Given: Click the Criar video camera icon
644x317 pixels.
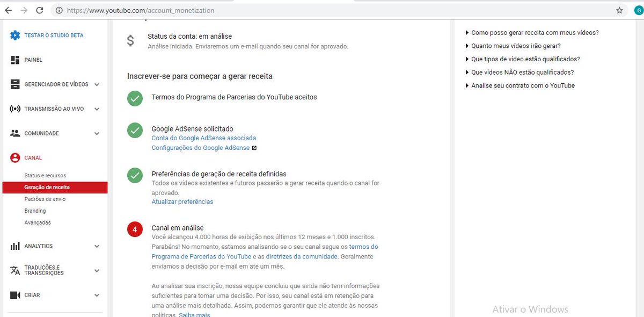Looking at the screenshot, I should [x=15, y=295].
